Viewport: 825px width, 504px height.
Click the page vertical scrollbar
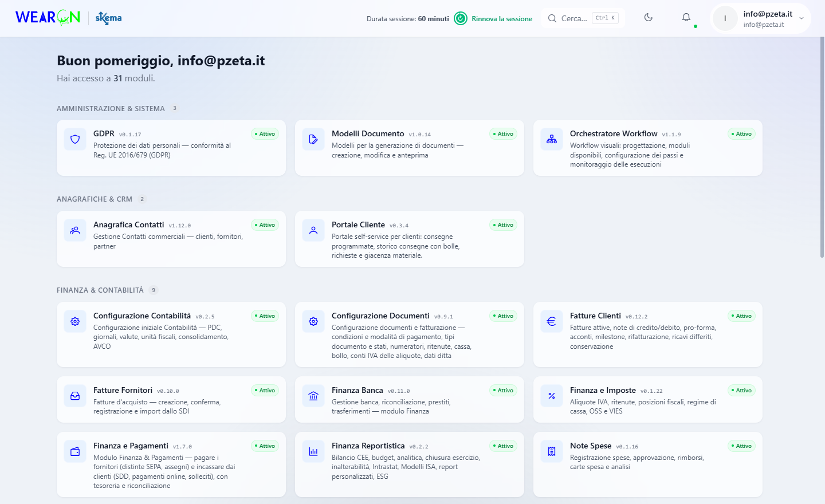(822, 148)
